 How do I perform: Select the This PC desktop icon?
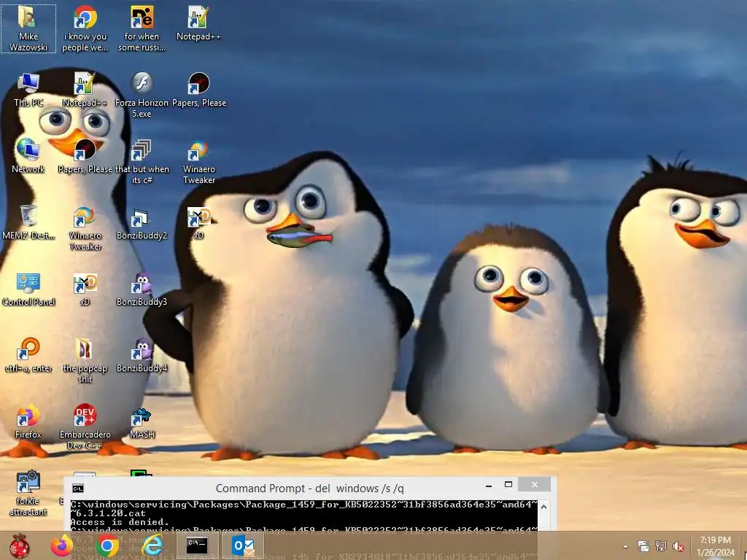coord(28,90)
